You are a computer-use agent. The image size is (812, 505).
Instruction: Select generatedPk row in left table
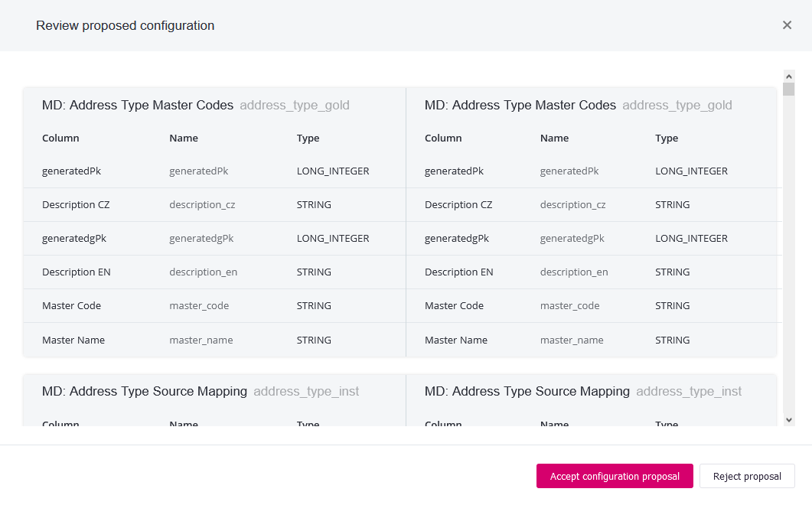coord(71,171)
